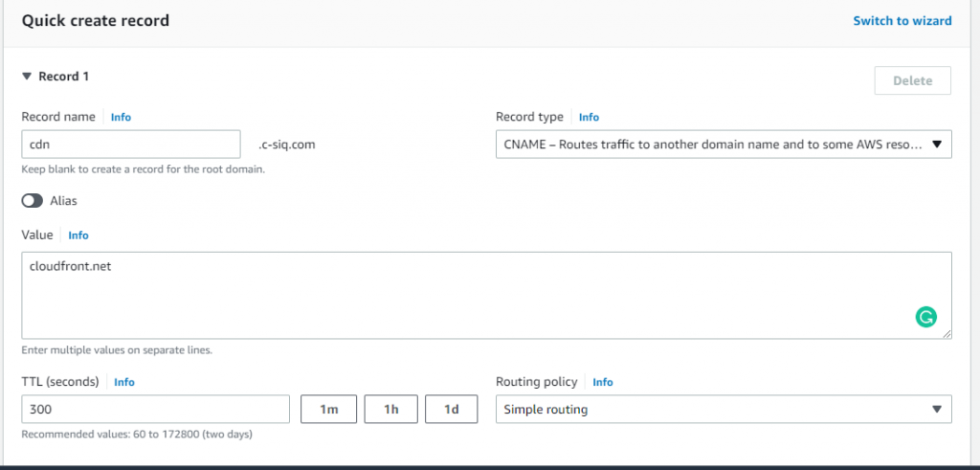Click the Value text area
980x470 pixels.
coord(487,296)
